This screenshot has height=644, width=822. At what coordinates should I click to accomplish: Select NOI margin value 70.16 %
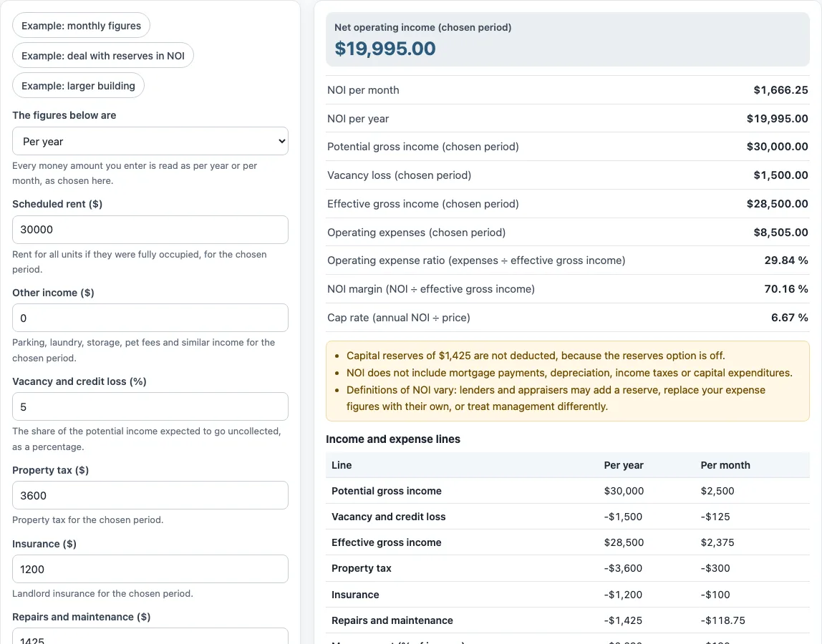[x=785, y=288]
